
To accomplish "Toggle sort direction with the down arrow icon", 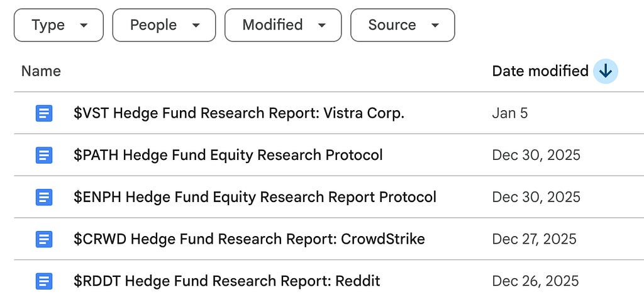I will [606, 71].
